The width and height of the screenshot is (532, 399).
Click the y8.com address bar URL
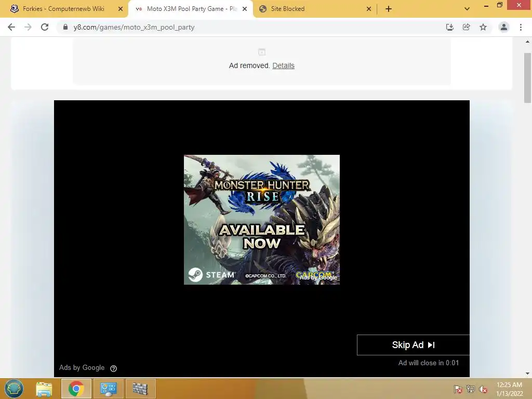click(x=134, y=27)
